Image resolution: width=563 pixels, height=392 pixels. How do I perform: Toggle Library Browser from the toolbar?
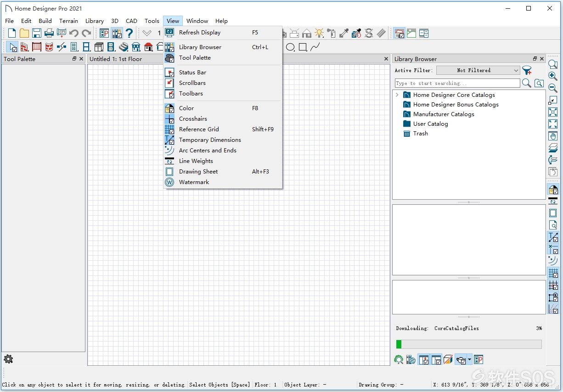[x=117, y=33]
